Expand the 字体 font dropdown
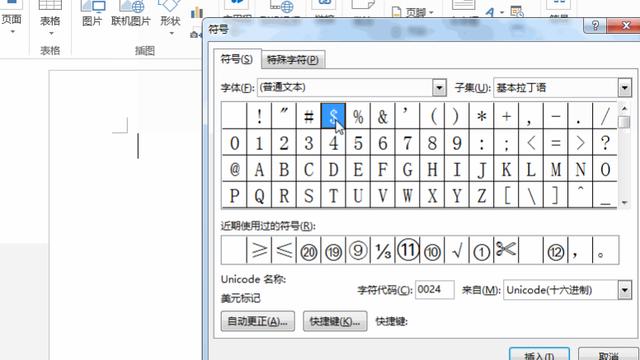The image size is (640, 360). coord(439,87)
